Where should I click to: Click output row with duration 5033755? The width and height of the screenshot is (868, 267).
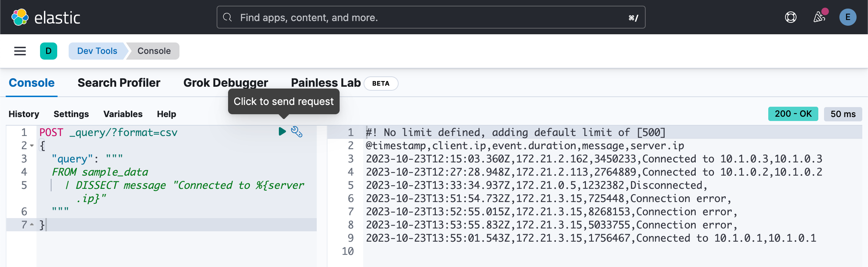(x=552, y=225)
